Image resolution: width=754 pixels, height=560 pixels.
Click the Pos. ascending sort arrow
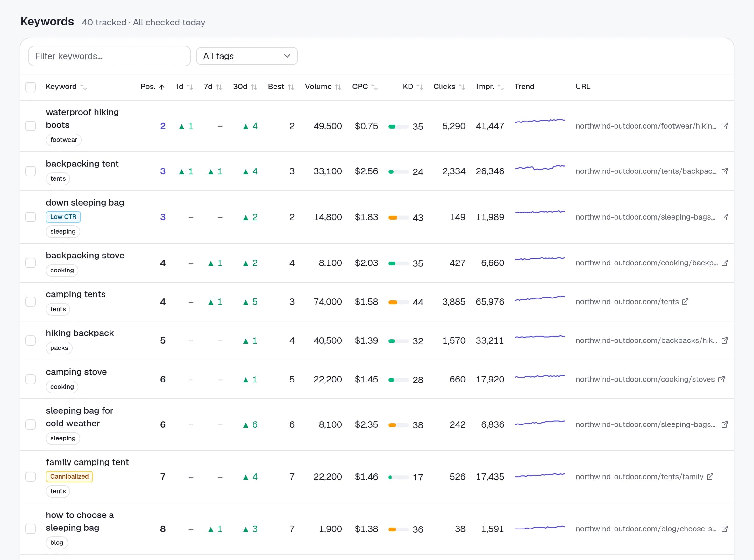162,87
